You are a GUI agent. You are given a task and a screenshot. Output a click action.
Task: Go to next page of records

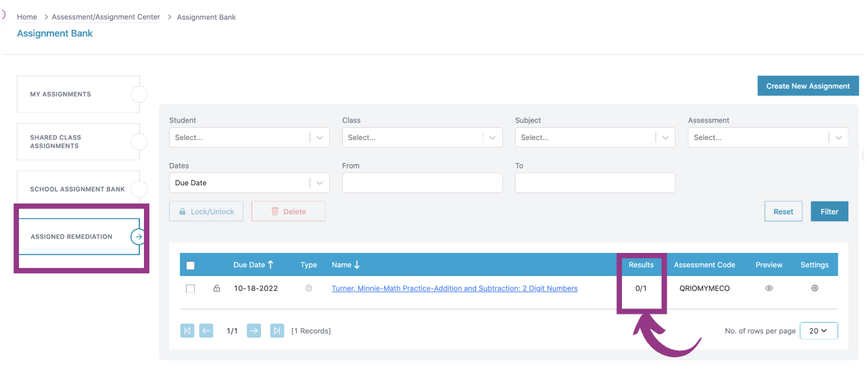pos(254,331)
